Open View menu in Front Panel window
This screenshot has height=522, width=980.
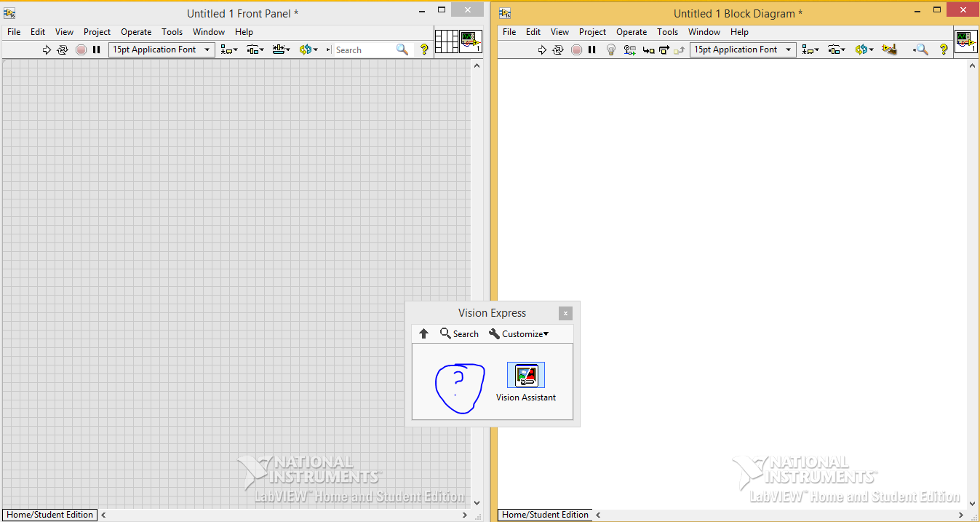coord(65,32)
